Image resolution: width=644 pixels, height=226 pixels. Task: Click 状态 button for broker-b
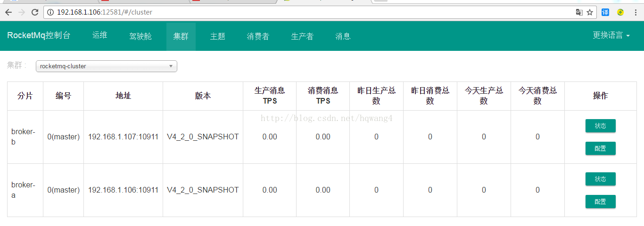pyautogui.click(x=600, y=126)
